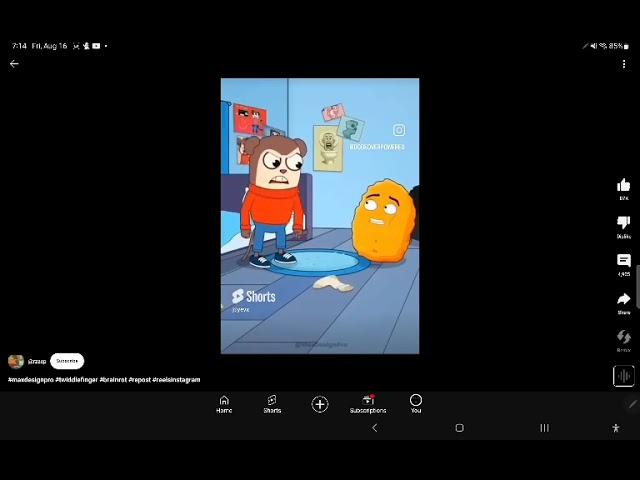Open the sound page via waveform icon
Image resolution: width=640 pixels, height=480 pixels.
pos(623,376)
